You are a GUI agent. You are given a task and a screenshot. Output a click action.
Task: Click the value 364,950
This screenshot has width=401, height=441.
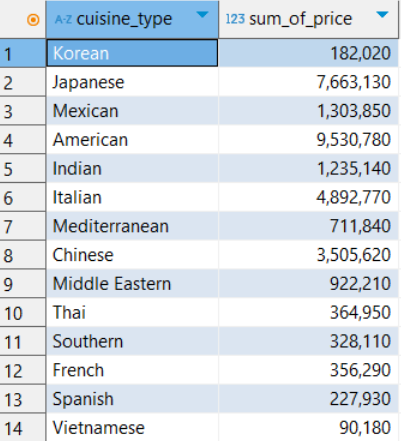[360, 313]
